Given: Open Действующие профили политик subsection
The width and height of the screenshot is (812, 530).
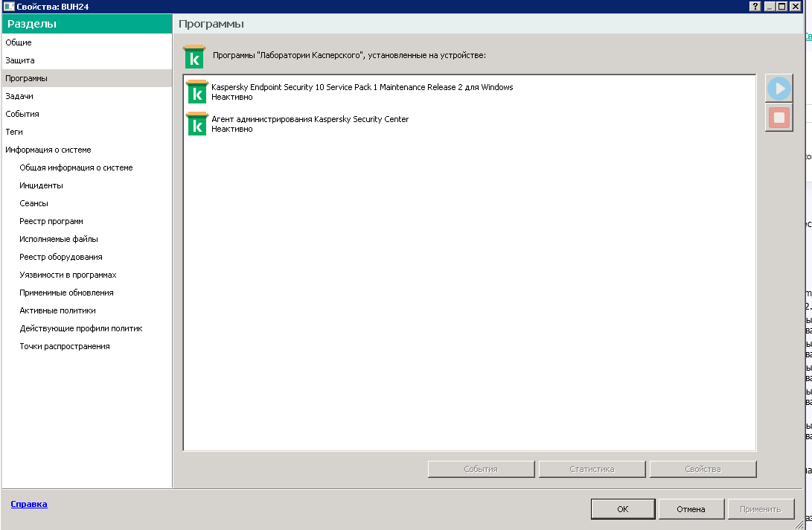Looking at the screenshot, I should pyautogui.click(x=81, y=328).
